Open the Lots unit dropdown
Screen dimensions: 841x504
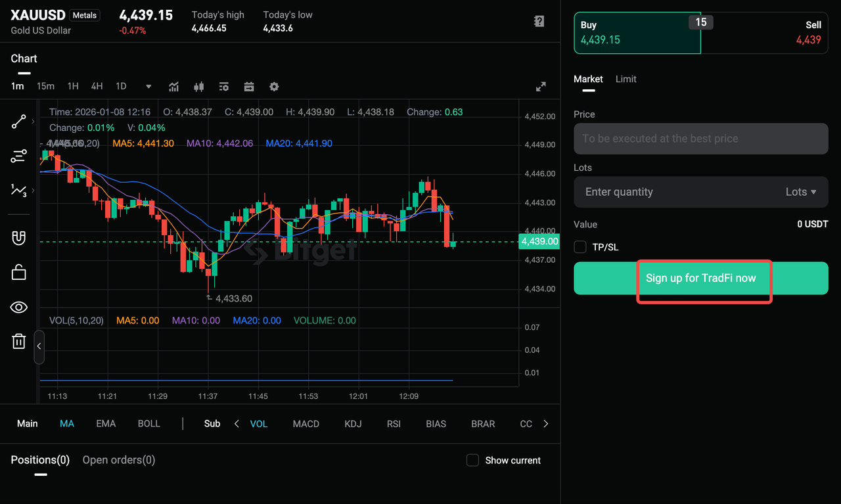[803, 192]
